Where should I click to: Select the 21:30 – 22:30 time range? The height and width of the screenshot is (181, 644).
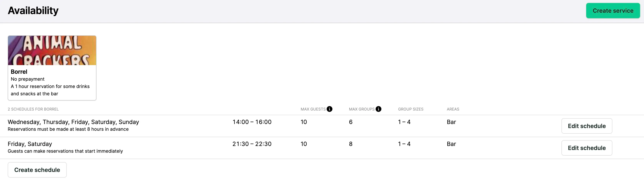252,144
